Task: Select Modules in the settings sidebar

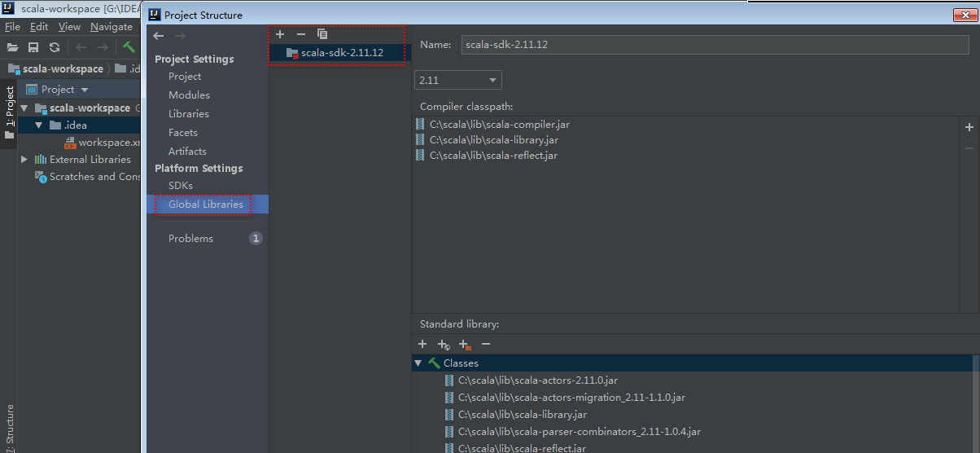Action: pyautogui.click(x=189, y=95)
